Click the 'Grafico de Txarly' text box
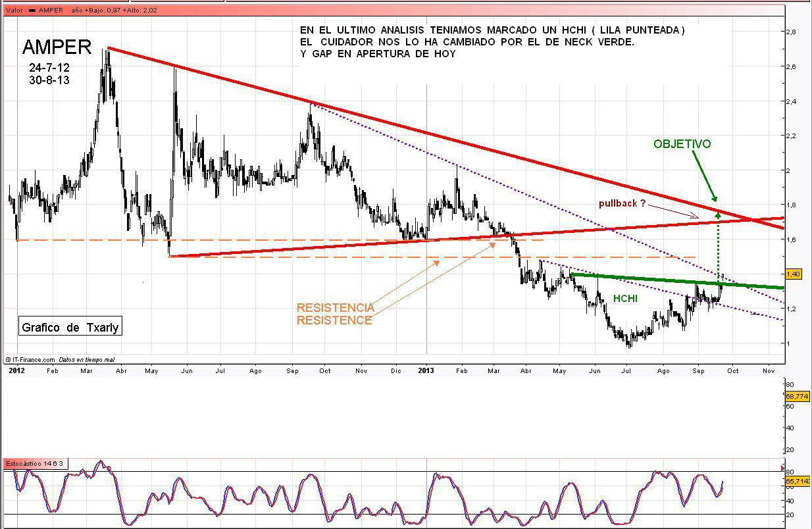The image size is (812, 529). (70, 327)
